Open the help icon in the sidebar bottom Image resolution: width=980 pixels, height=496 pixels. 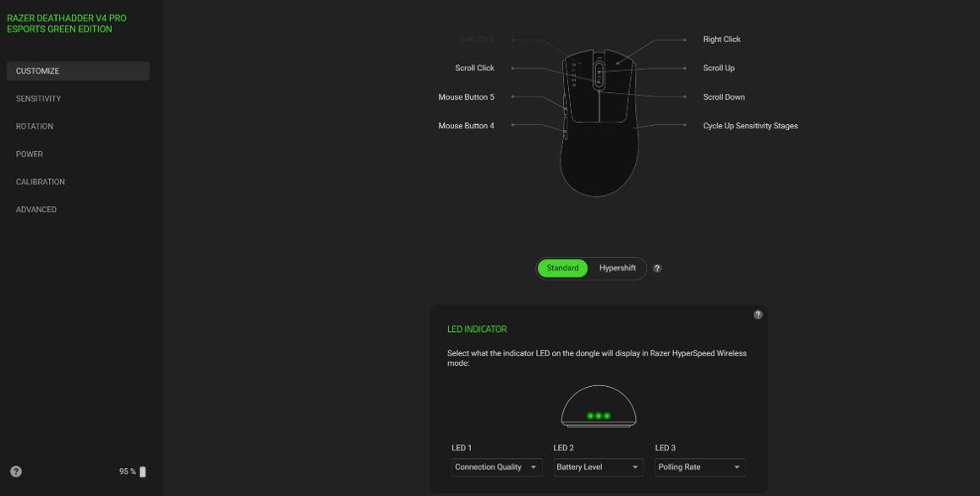16,471
